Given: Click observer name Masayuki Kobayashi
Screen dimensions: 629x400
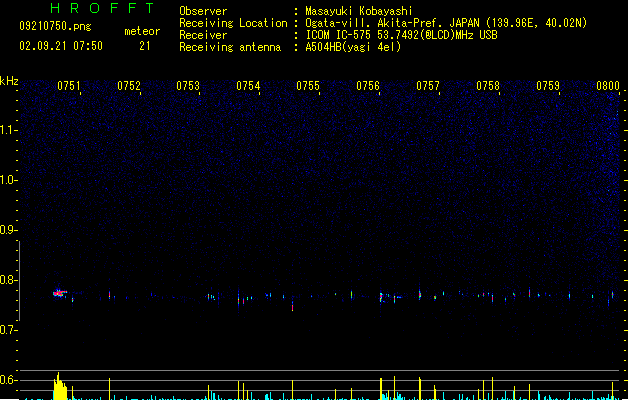Looking at the screenshot, I should [359, 11].
